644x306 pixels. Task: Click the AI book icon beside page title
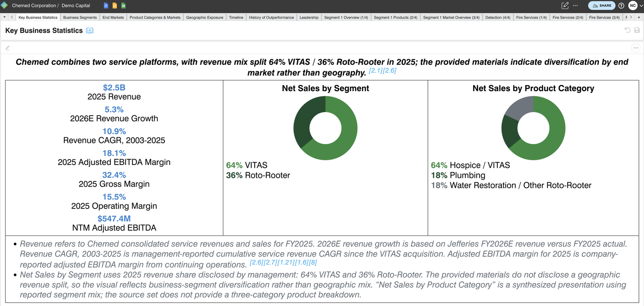coord(90,31)
